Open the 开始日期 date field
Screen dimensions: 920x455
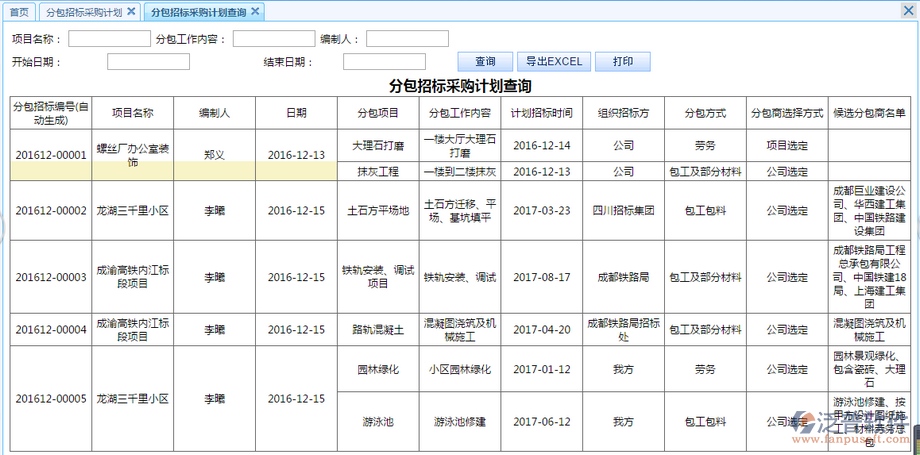pyautogui.click(x=148, y=62)
